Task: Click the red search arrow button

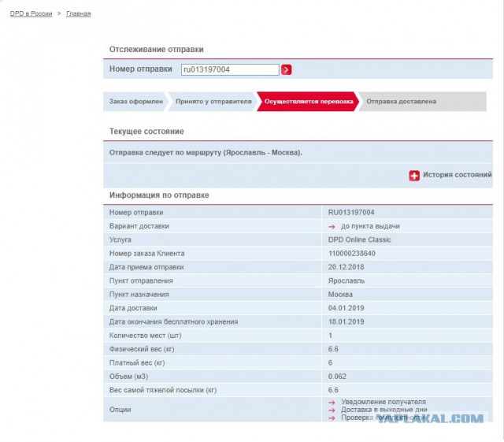Action: point(286,69)
